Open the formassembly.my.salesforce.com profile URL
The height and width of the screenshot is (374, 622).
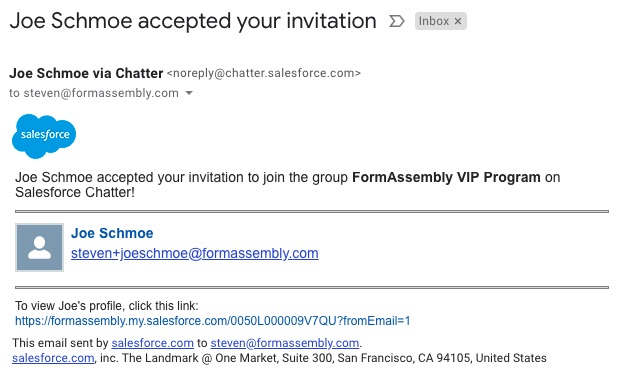coord(213,320)
